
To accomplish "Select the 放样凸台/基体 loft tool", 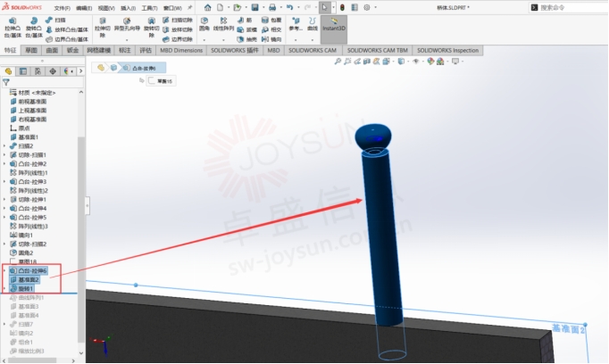I will pos(67,29).
